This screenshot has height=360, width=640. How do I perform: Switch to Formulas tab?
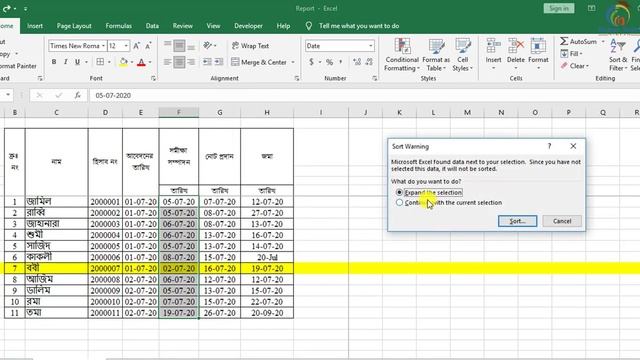coord(118,26)
